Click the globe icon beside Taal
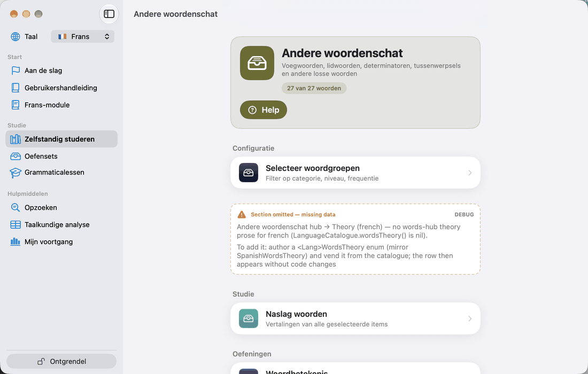 [x=16, y=36]
